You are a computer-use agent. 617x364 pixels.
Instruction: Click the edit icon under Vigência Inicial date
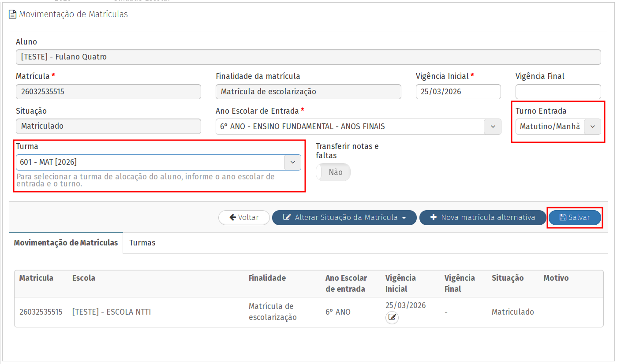(x=392, y=317)
